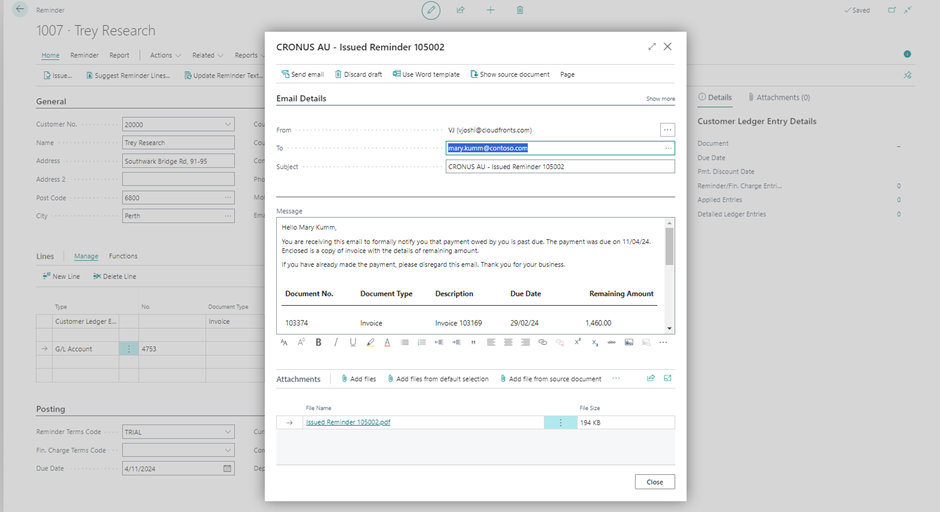Open the Report menu tab
Screen dimensions: 940x512
click(119, 55)
